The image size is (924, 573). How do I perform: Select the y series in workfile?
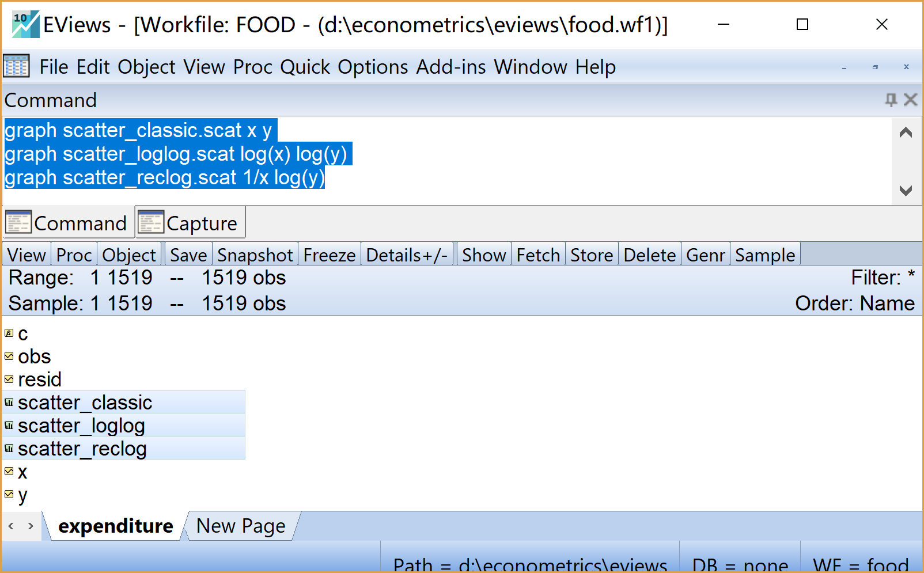tap(22, 495)
